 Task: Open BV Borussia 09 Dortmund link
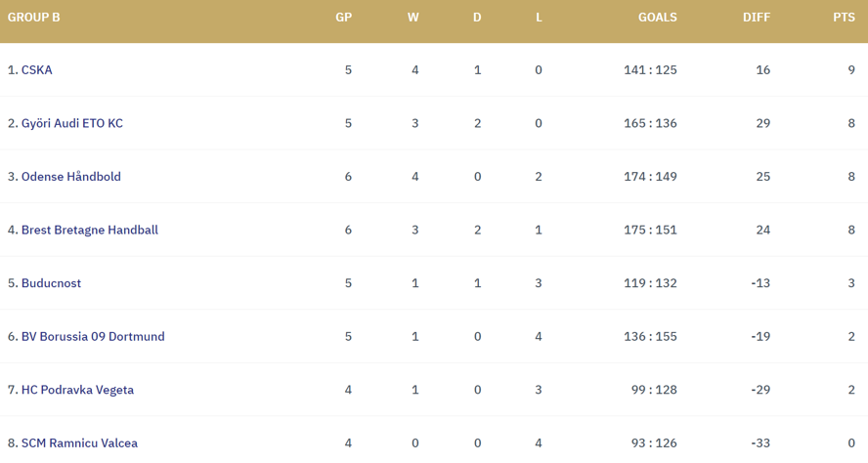point(93,337)
